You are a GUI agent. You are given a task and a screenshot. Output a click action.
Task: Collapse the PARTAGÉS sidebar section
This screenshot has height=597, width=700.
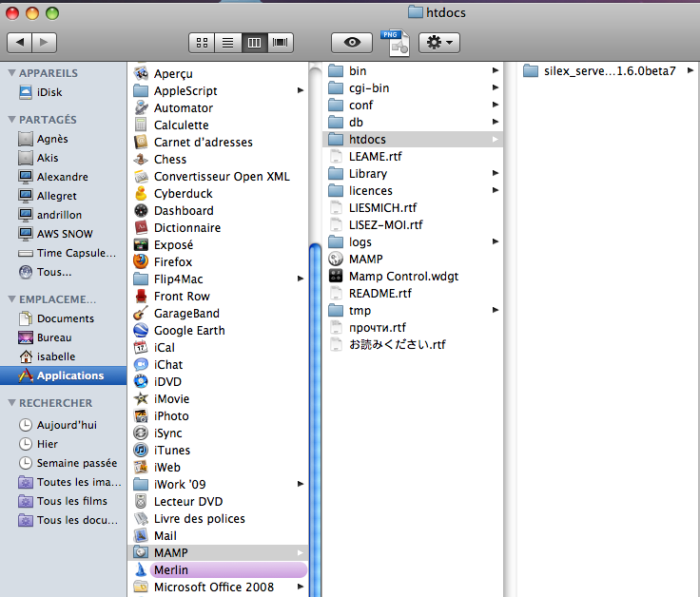11,120
